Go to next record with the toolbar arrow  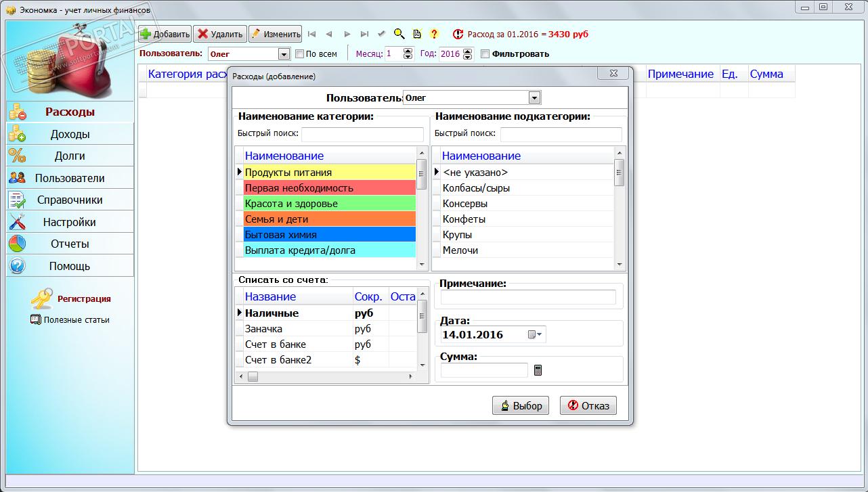coord(347,34)
